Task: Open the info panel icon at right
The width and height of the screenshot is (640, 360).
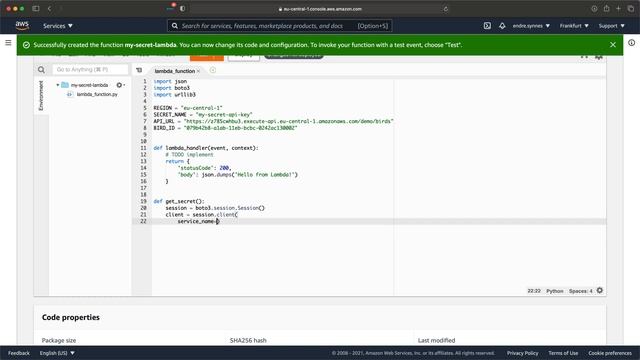Action: (631, 42)
